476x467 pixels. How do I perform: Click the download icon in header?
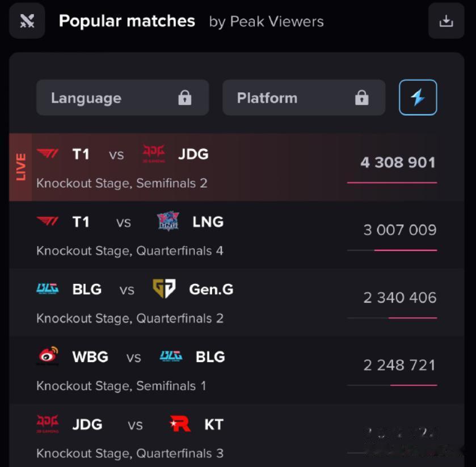click(x=446, y=21)
